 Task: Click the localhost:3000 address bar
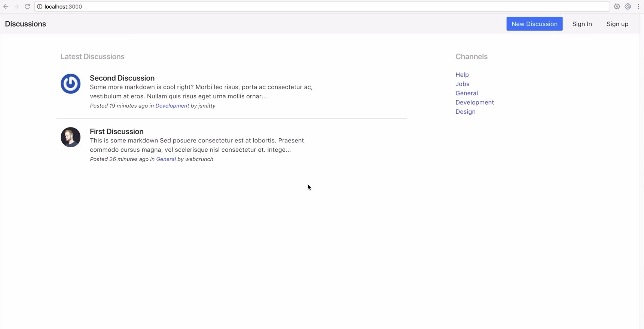click(x=299, y=7)
